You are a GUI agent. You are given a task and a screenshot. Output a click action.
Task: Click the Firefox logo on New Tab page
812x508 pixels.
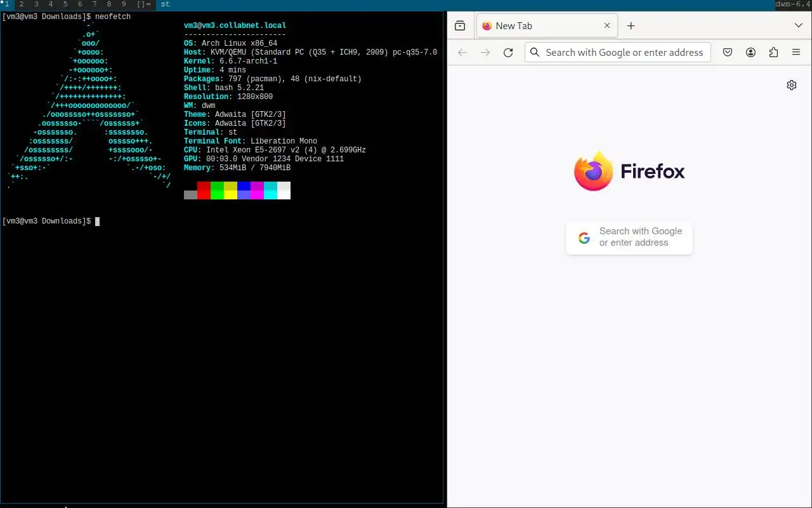[629, 171]
